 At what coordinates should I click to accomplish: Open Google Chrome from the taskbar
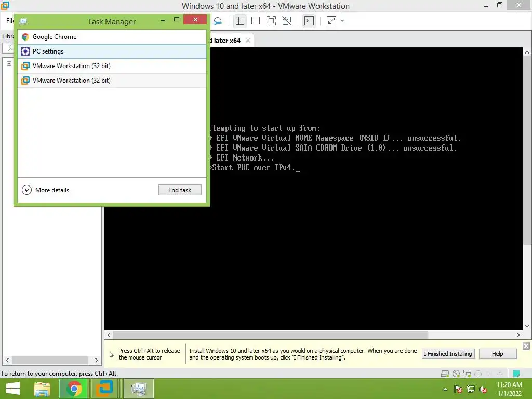pyautogui.click(x=74, y=389)
